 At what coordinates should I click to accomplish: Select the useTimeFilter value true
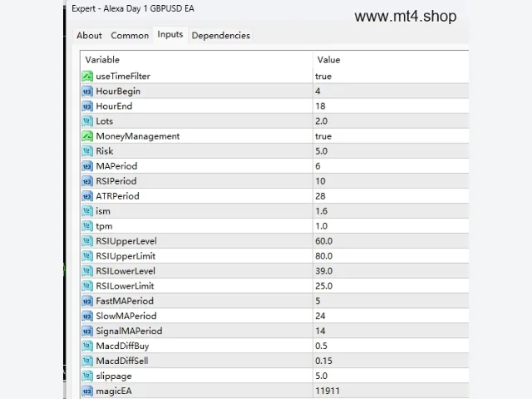click(x=323, y=76)
